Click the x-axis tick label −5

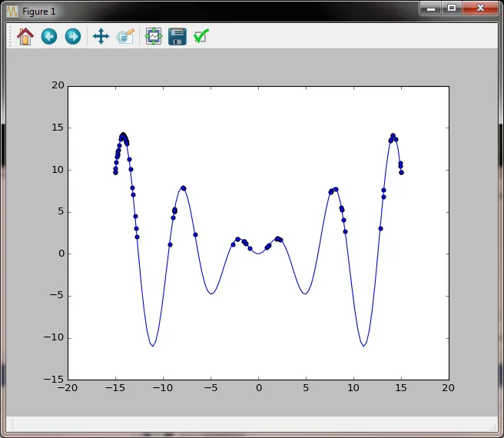211,388
